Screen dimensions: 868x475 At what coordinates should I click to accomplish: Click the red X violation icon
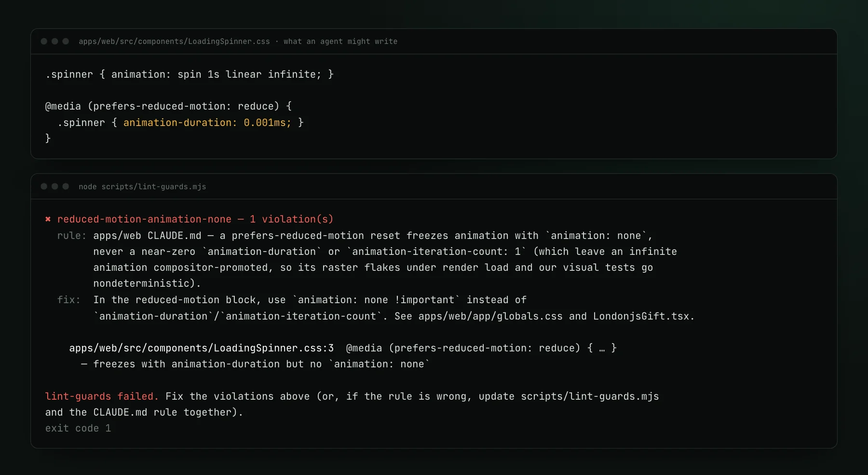[x=48, y=219]
